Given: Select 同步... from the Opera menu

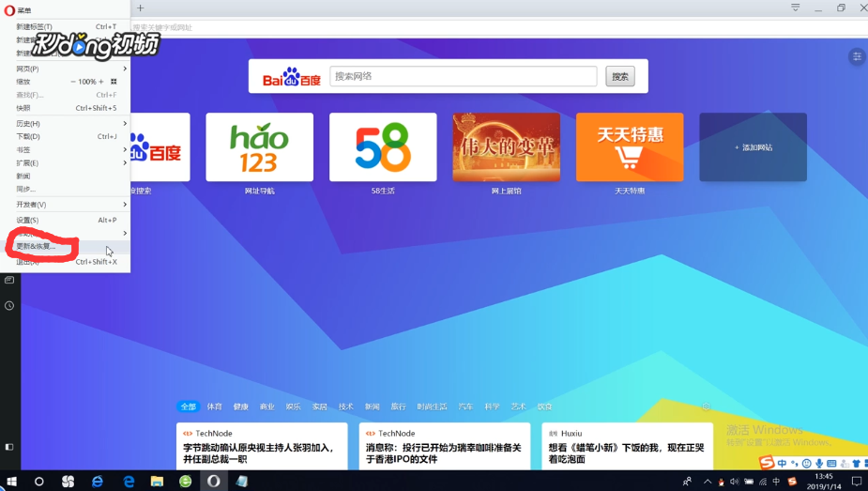Looking at the screenshot, I should (66, 190).
